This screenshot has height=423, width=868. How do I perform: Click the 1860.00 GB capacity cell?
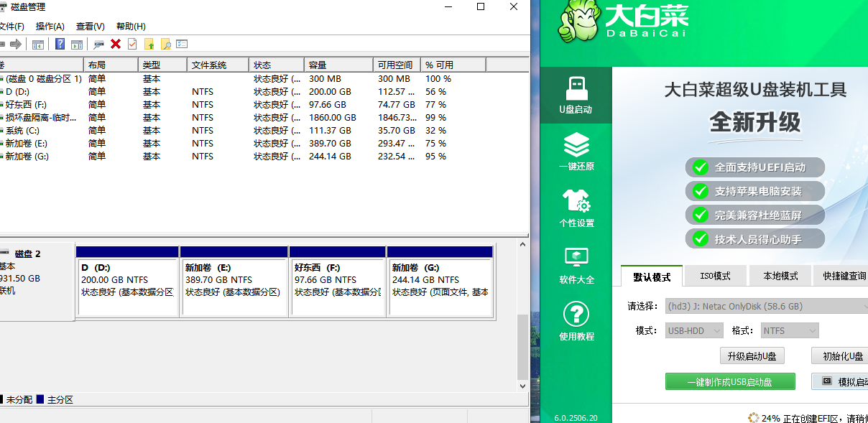click(x=333, y=117)
